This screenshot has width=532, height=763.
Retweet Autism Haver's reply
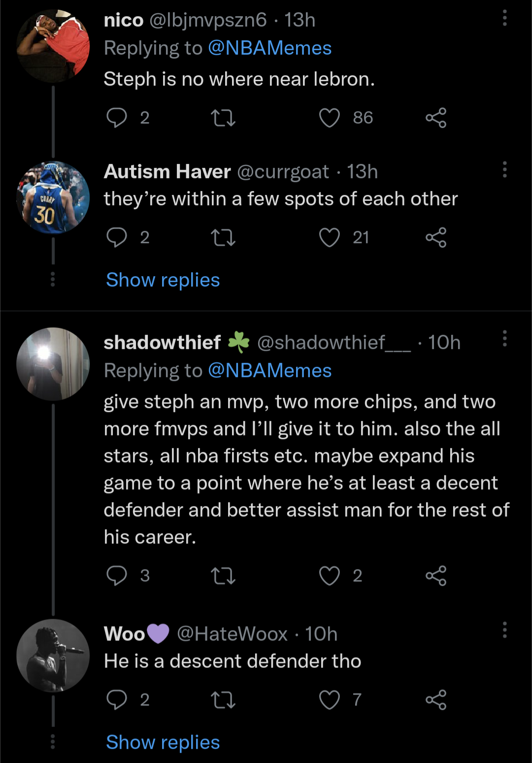point(223,238)
